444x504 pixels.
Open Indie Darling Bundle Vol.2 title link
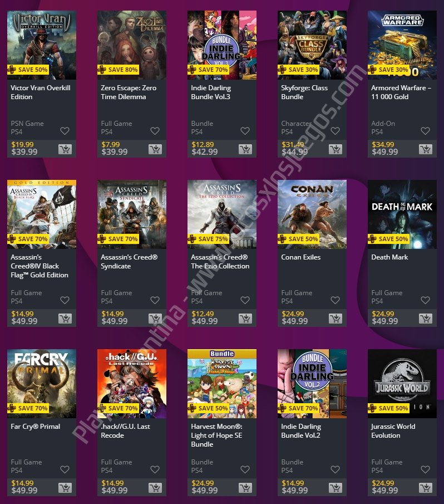click(x=301, y=430)
